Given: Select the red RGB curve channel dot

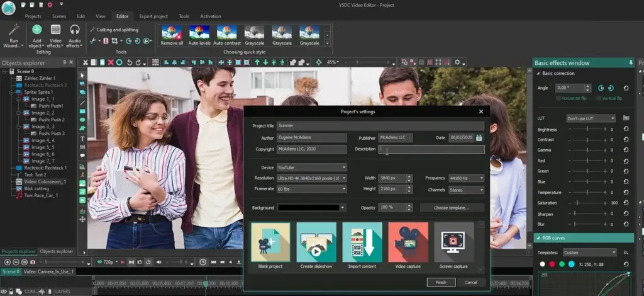Looking at the screenshot, I should 552,265.
